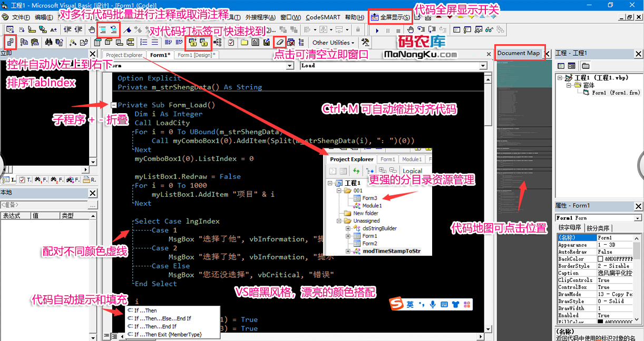The width and height of the screenshot is (644, 341).
Task: Close the Document Map panel
Action: click(x=547, y=54)
